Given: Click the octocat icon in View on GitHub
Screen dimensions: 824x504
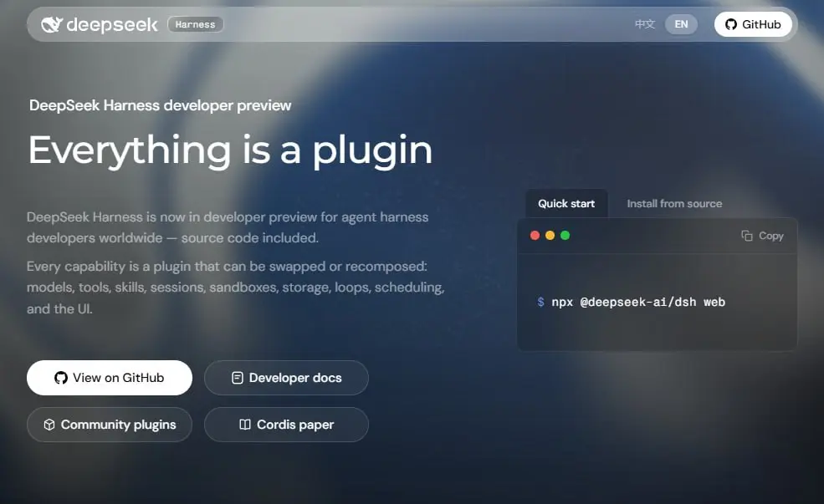Looking at the screenshot, I should point(61,378).
